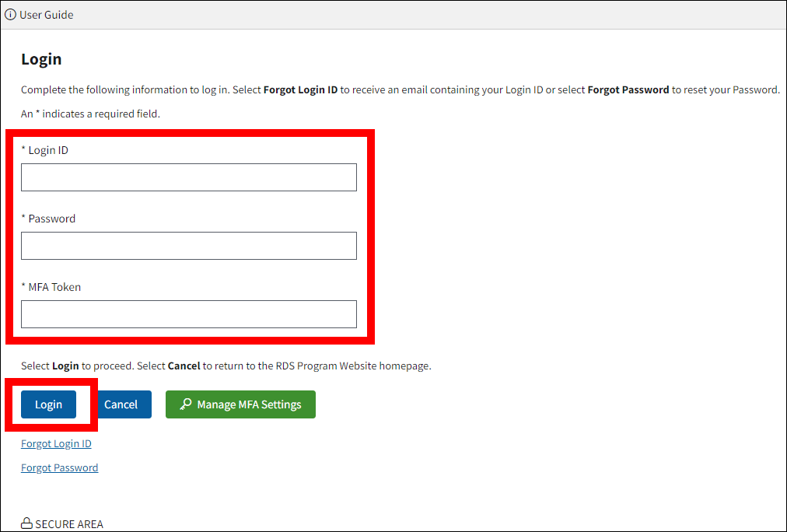Image resolution: width=787 pixels, height=532 pixels.
Task: Open the User Guide text link
Action: coord(47,15)
